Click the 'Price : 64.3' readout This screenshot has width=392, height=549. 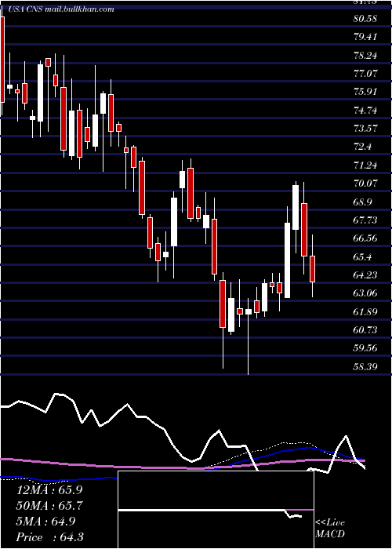coord(50,537)
